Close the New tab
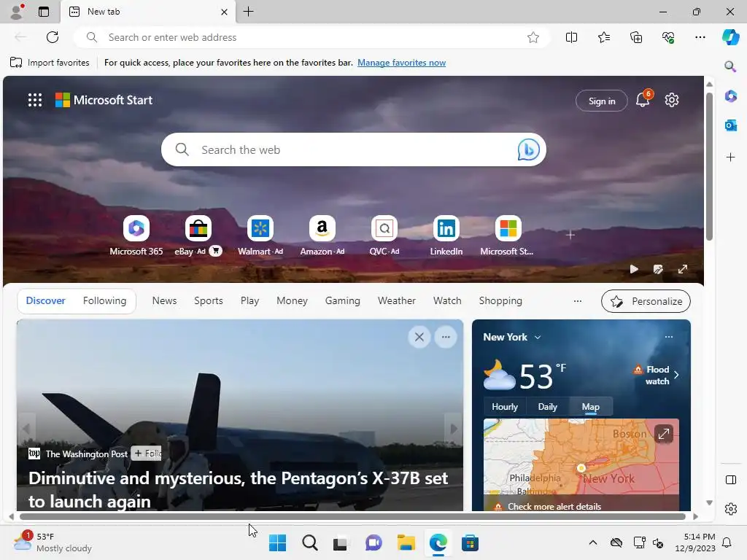 [x=224, y=12]
